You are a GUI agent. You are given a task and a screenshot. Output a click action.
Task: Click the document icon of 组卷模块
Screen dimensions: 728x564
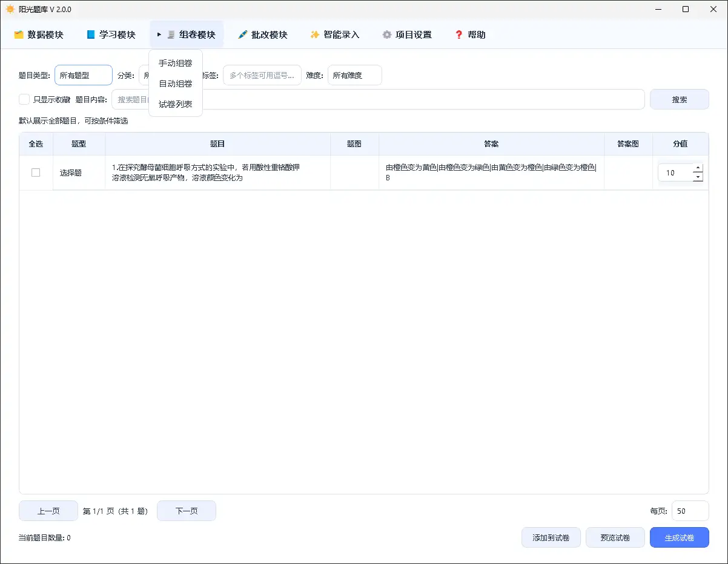click(171, 35)
